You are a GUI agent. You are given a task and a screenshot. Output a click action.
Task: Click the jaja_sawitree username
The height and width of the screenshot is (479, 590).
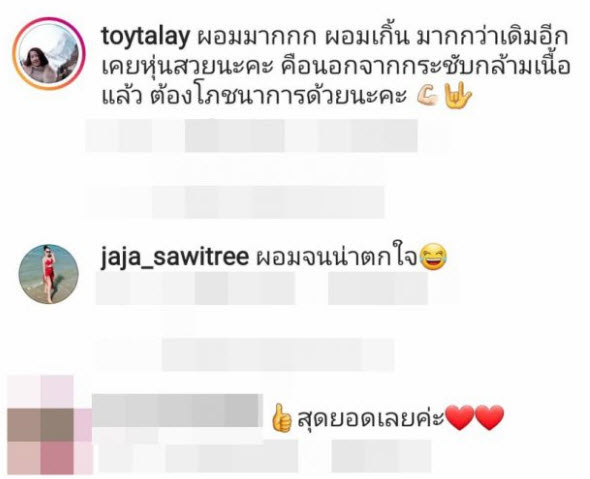point(175,259)
